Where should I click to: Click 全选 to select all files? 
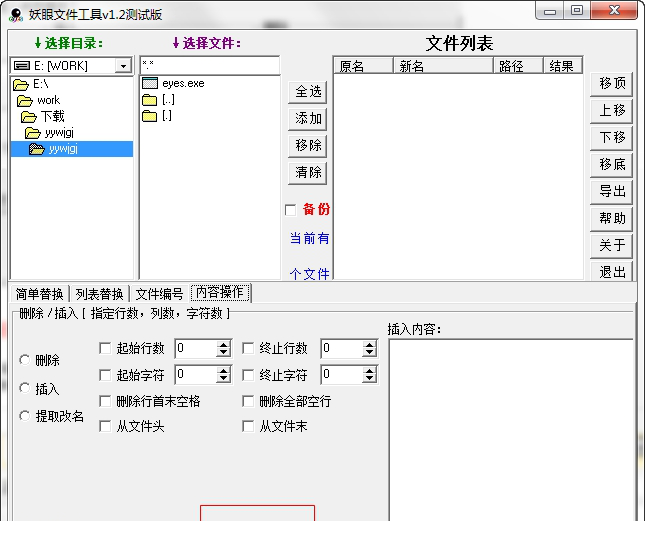pyautogui.click(x=308, y=92)
